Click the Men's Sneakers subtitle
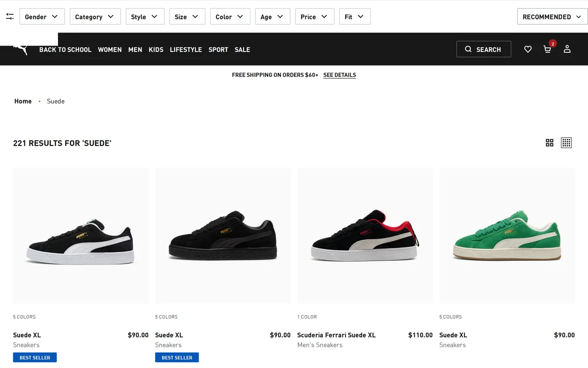The height and width of the screenshot is (368, 588). (320, 345)
